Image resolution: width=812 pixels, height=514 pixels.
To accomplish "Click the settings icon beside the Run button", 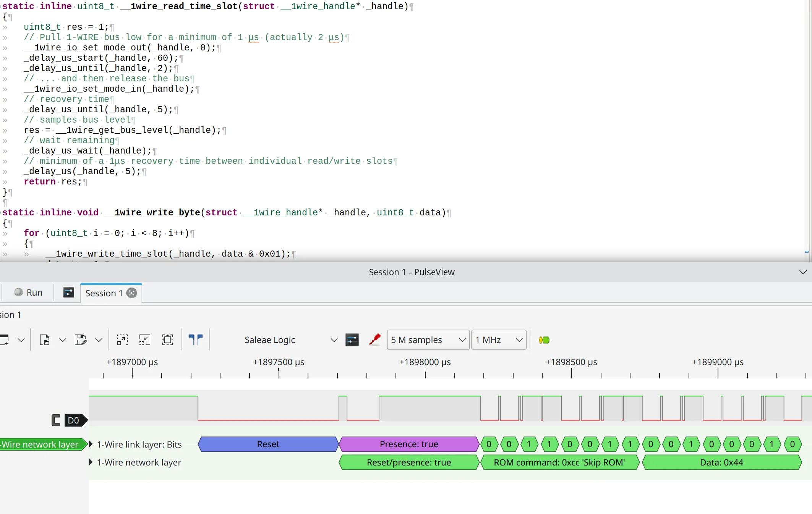I will 68,293.
